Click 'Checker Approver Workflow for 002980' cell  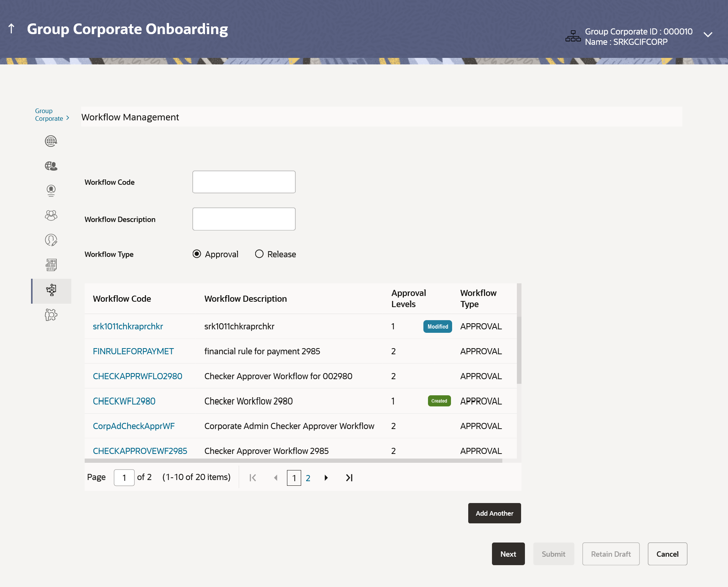coord(278,376)
